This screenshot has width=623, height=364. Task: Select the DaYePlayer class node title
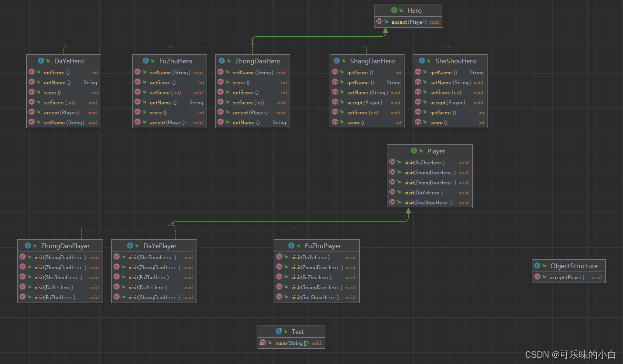tap(160, 246)
